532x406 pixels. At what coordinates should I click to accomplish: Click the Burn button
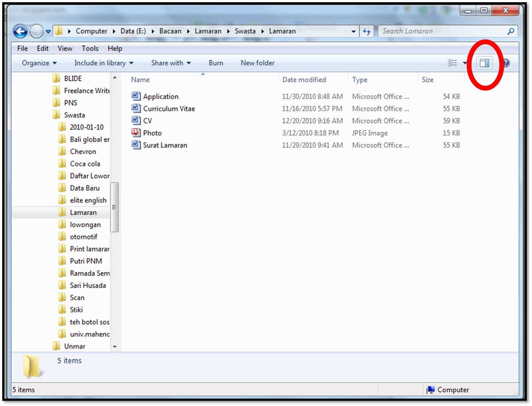click(216, 63)
